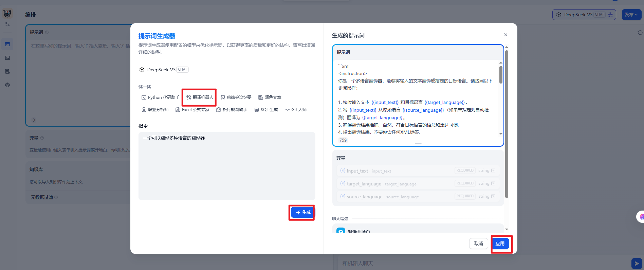Open the DeepSeek-V3 model selector in top bar
644x270 pixels.
(584, 15)
